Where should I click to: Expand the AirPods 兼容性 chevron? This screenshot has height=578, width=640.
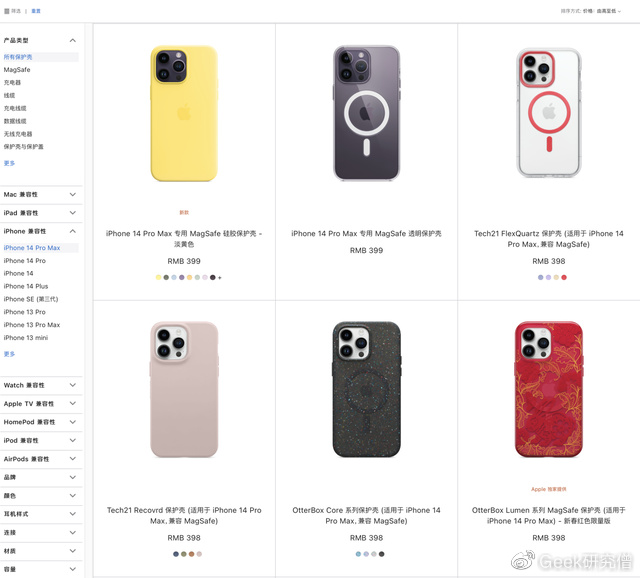(73, 459)
